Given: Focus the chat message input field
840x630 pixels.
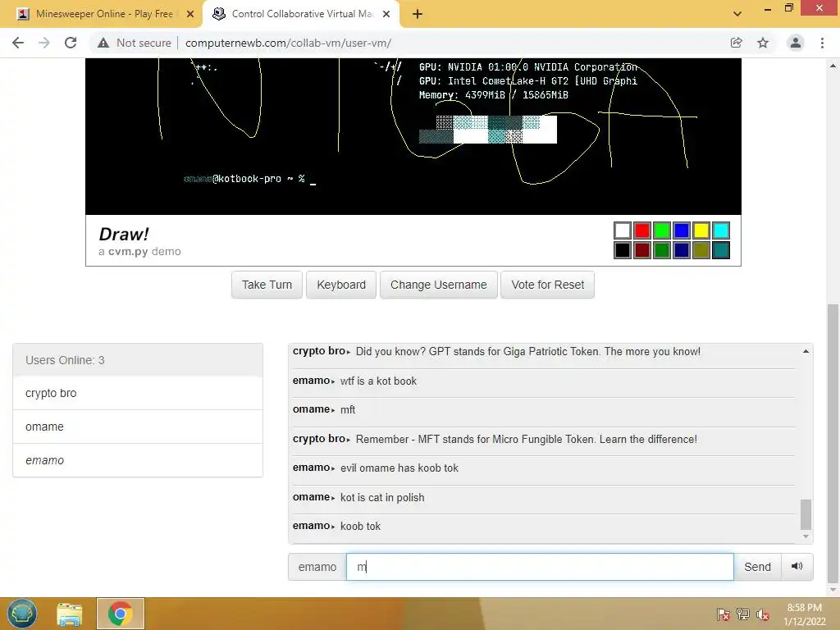Looking at the screenshot, I should (540, 567).
